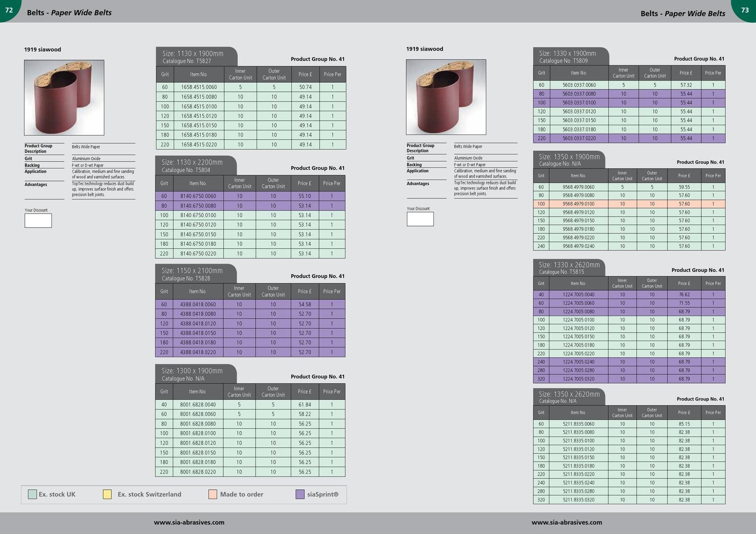Click the Ex. stock Switzerland yellow legend swatch
This screenshot has width=756, height=534.
(x=107, y=494)
